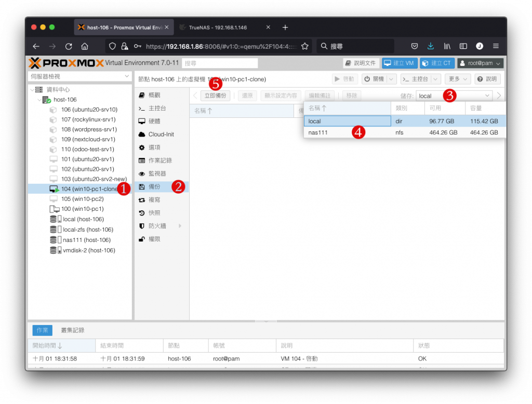Click the 建立 CT button
Screen dimensions: 532x404
pyautogui.click(x=437, y=63)
